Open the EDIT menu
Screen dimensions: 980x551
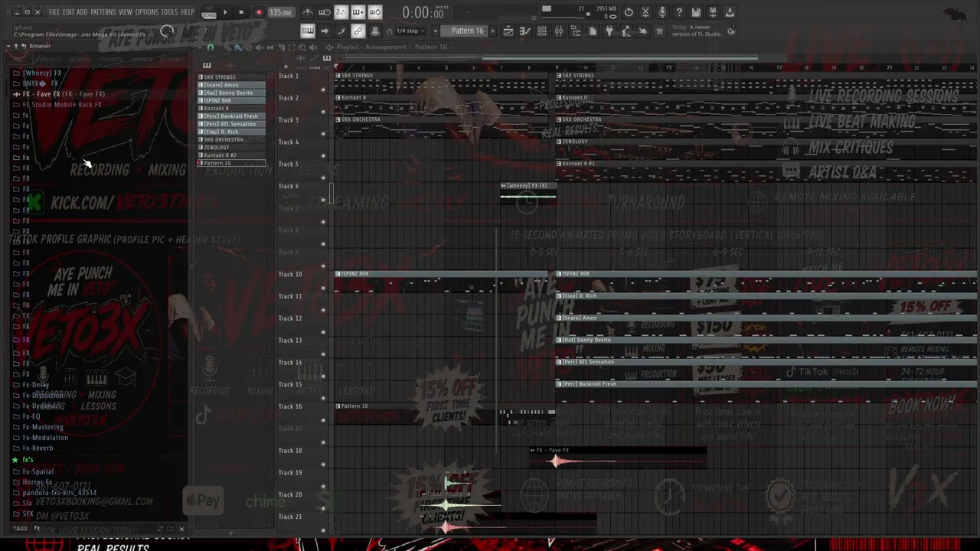pos(68,12)
